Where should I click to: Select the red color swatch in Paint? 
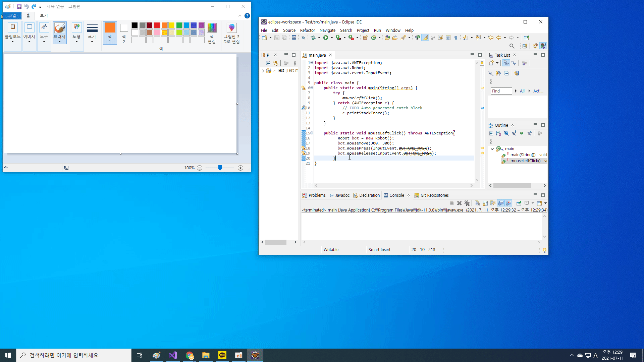[x=157, y=25]
